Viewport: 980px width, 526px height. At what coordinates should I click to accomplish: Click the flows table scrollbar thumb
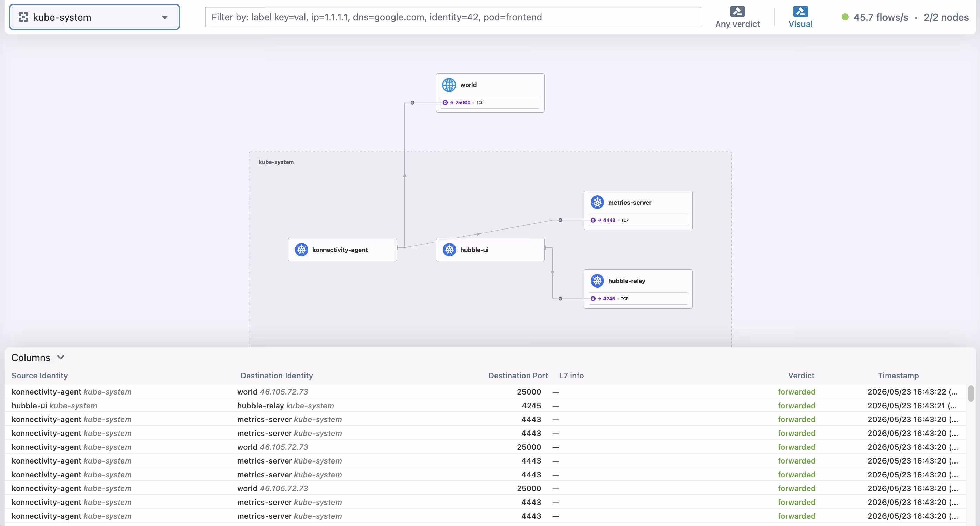pyautogui.click(x=970, y=393)
